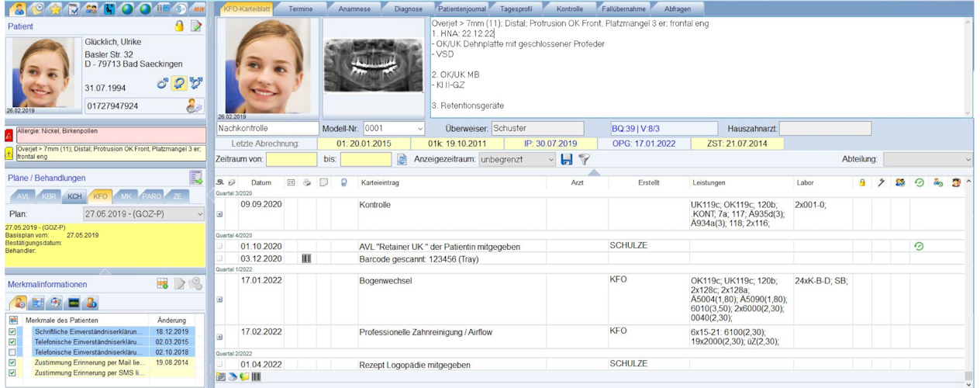The height and width of the screenshot is (388, 980).
Task: Open the patient edit note icon
Action: tap(196, 26)
